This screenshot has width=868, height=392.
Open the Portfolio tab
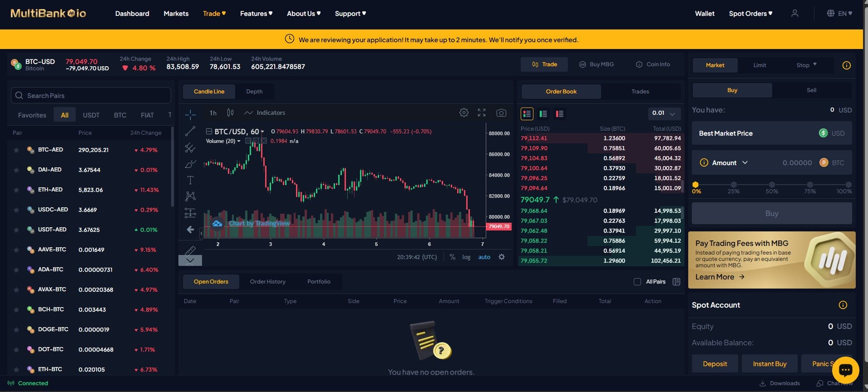319,282
